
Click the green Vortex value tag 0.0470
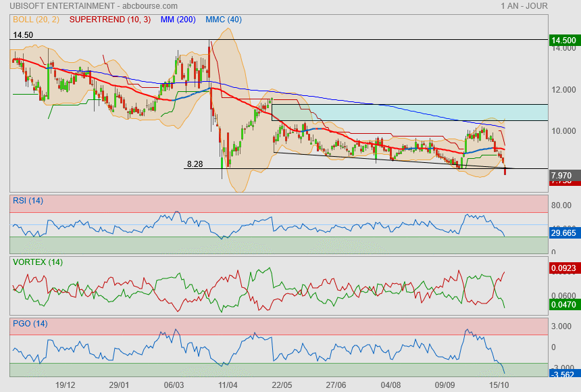[x=564, y=305]
